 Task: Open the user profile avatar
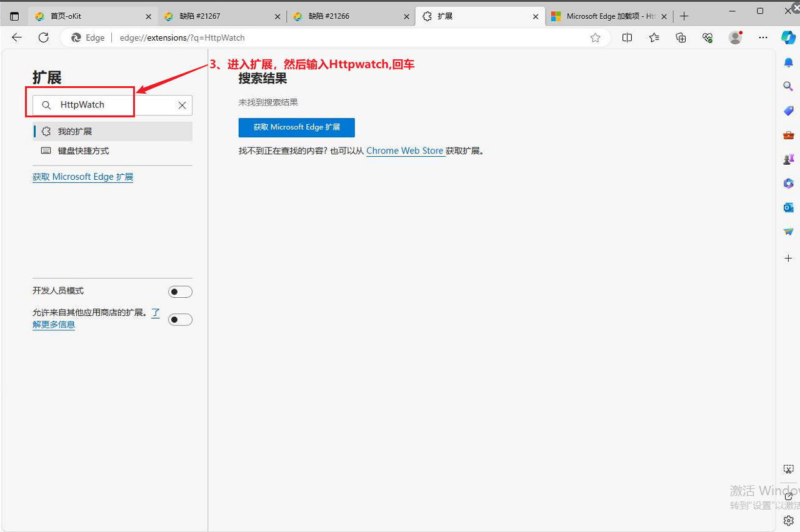coord(736,37)
